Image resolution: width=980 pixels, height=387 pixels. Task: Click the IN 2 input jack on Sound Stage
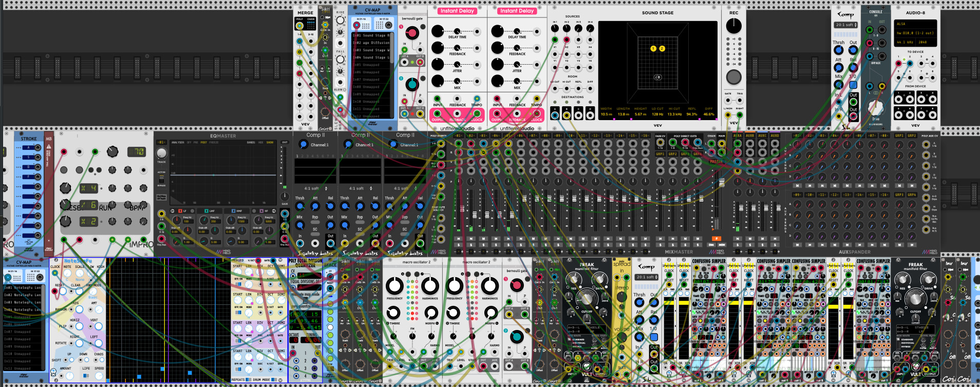tap(567, 40)
